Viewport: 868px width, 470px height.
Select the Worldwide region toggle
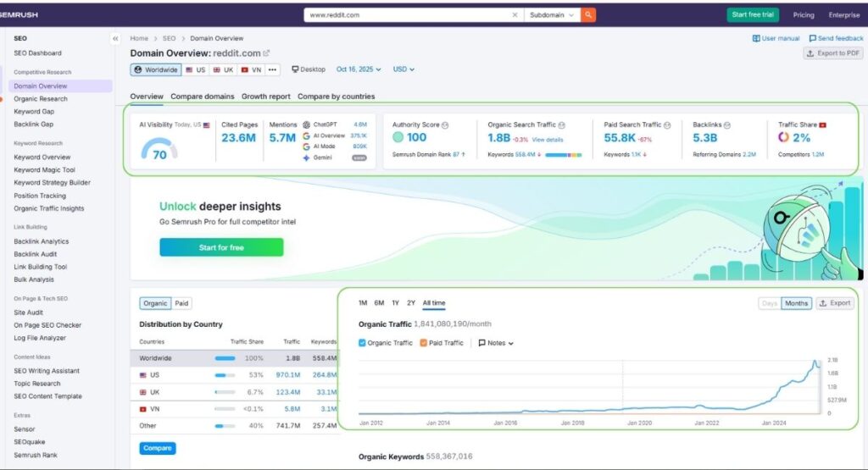click(x=156, y=69)
